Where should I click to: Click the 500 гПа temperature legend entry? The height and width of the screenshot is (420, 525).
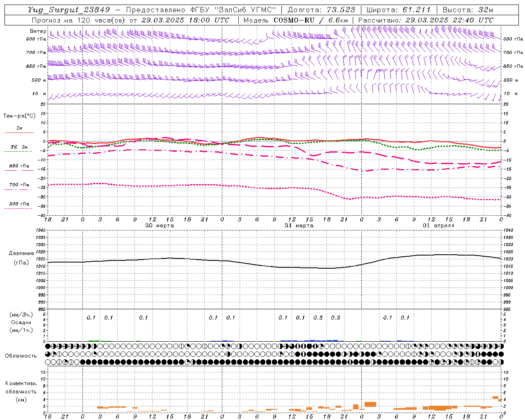click(19, 204)
